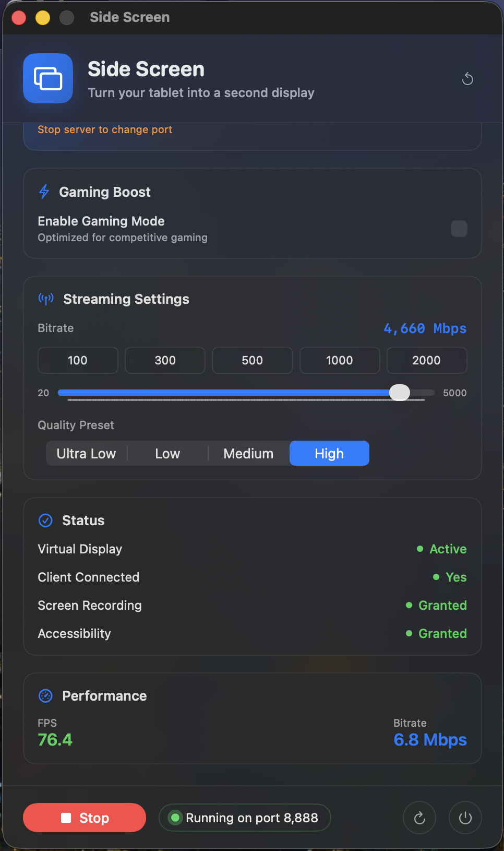
Task: Click the Running on port 8,888 status
Action: click(244, 818)
